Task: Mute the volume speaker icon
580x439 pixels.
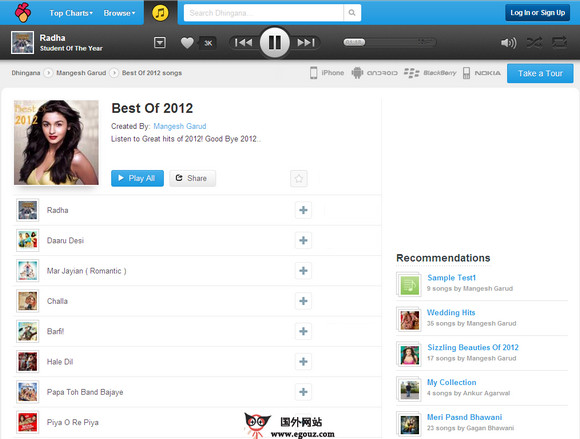Action: (509, 43)
